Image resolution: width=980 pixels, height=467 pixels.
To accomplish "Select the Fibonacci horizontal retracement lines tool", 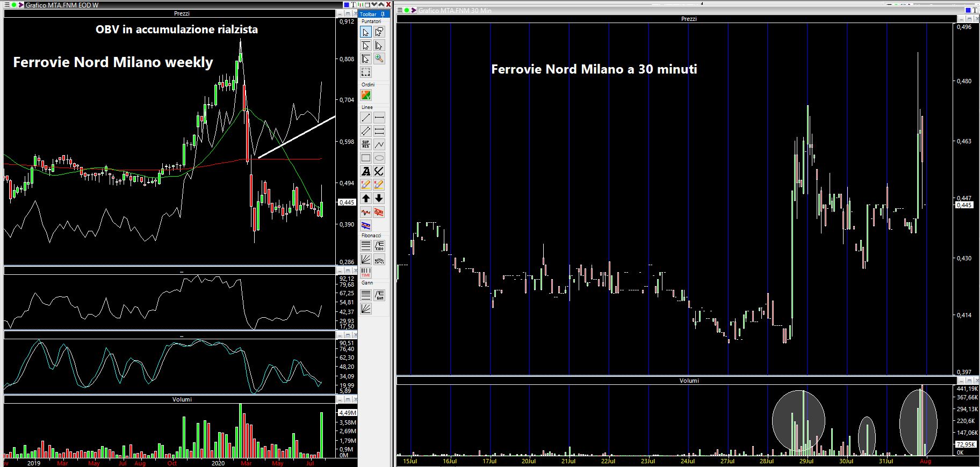I will pyautogui.click(x=366, y=246).
